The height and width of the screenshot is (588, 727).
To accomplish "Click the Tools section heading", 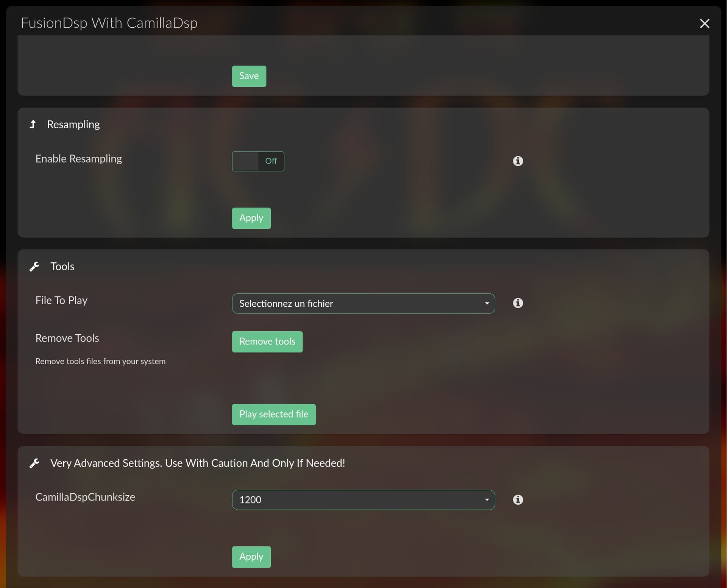I will click(x=62, y=267).
